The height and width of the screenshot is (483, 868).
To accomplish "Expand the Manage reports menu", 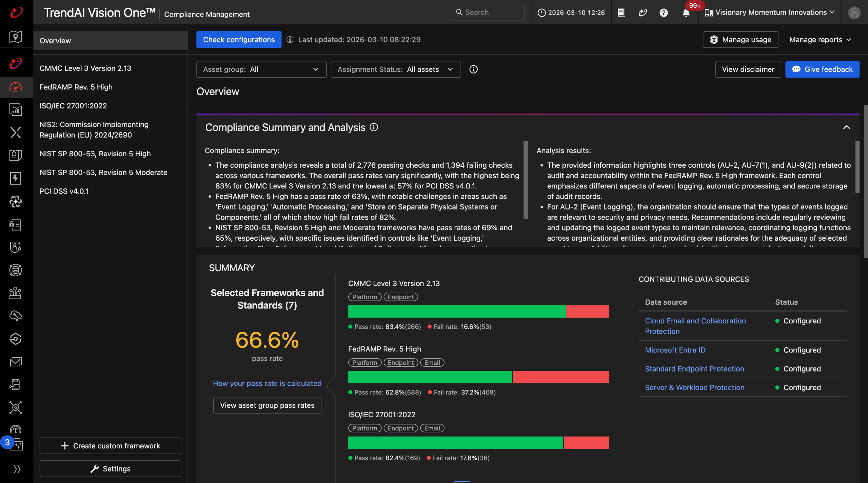I will pyautogui.click(x=820, y=40).
